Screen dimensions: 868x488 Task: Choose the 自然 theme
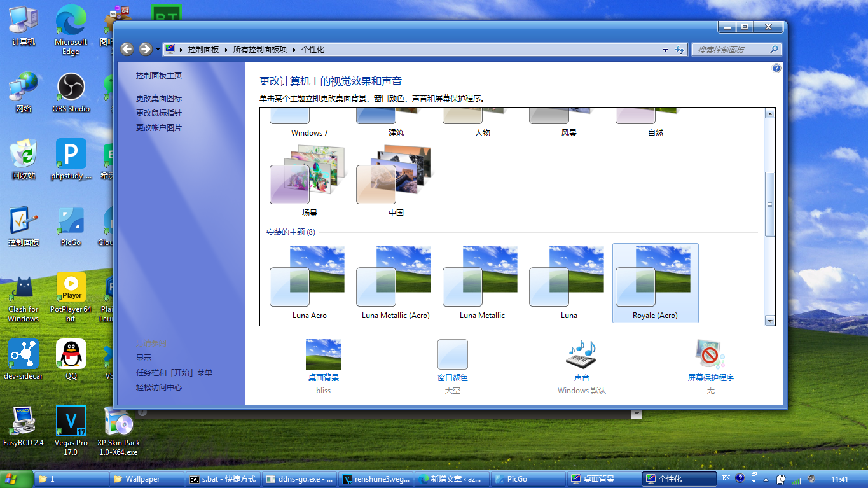click(x=655, y=123)
